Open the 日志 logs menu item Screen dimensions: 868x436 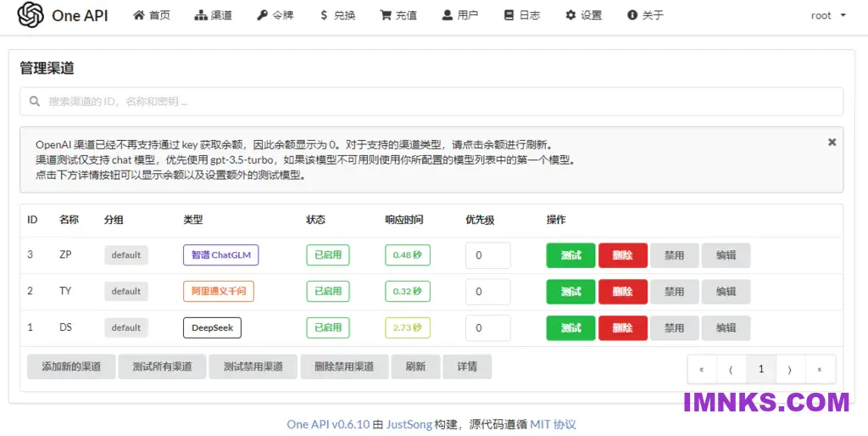522,15
